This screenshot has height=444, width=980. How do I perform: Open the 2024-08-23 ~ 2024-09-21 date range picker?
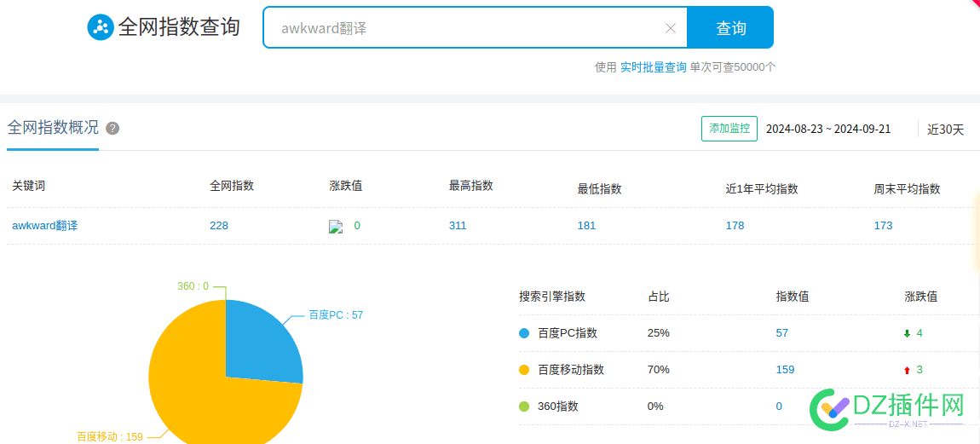click(828, 130)
